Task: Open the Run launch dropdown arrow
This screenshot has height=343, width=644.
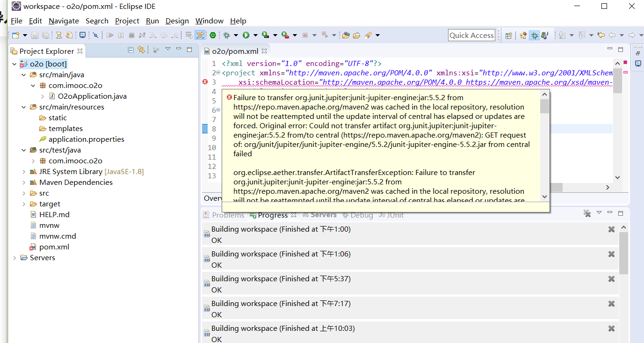Action: (x=255, y=35)
